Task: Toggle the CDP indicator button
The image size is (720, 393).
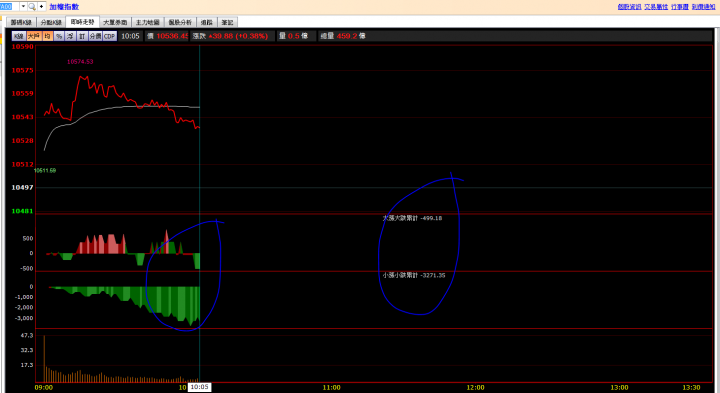Action: click(x=109, y=36)
